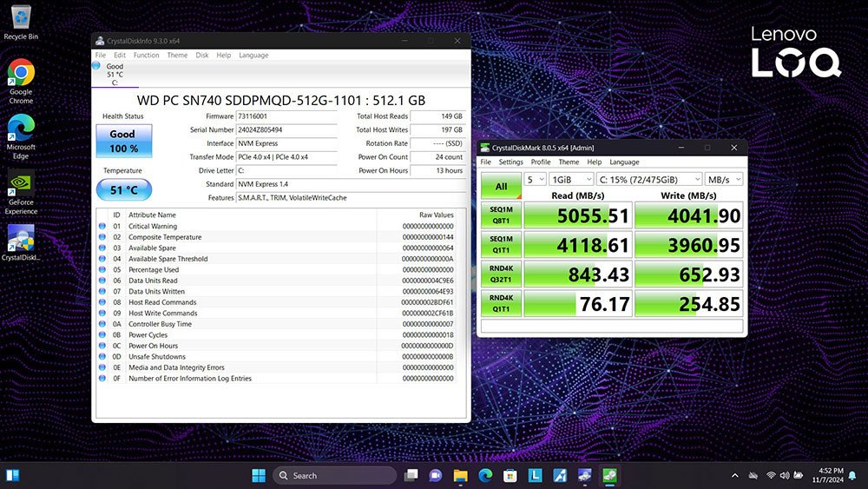The height and width of the screenshot is (489, 868).
Task: Open CrystalDiskInfo's Function menu
Action: (x=146, y=56)
